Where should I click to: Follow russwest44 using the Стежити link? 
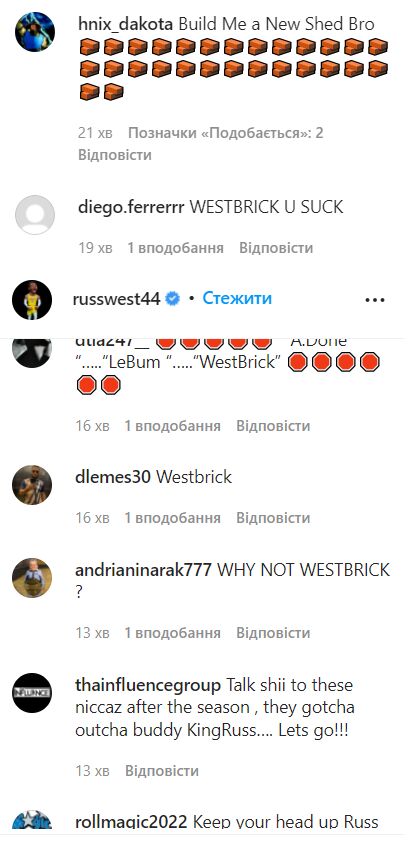pyautogui.click(x=237, y=299)
